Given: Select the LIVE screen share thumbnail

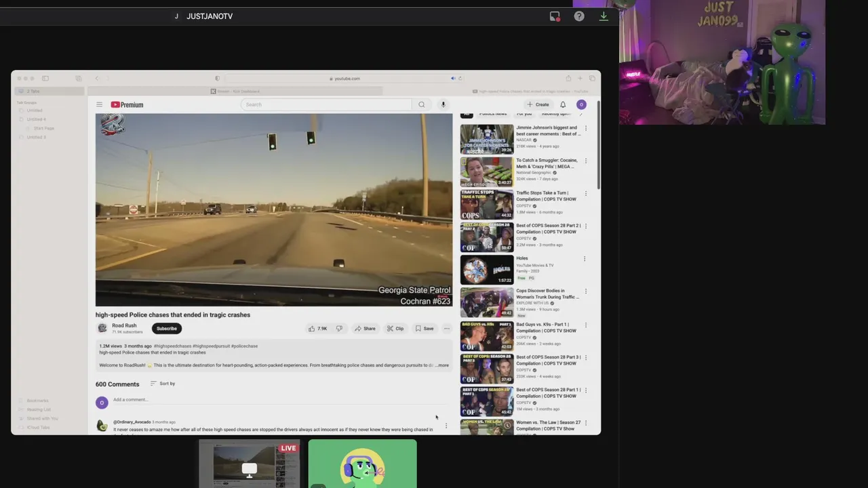Looking at the screenshot, I should (x=250, y=464).
